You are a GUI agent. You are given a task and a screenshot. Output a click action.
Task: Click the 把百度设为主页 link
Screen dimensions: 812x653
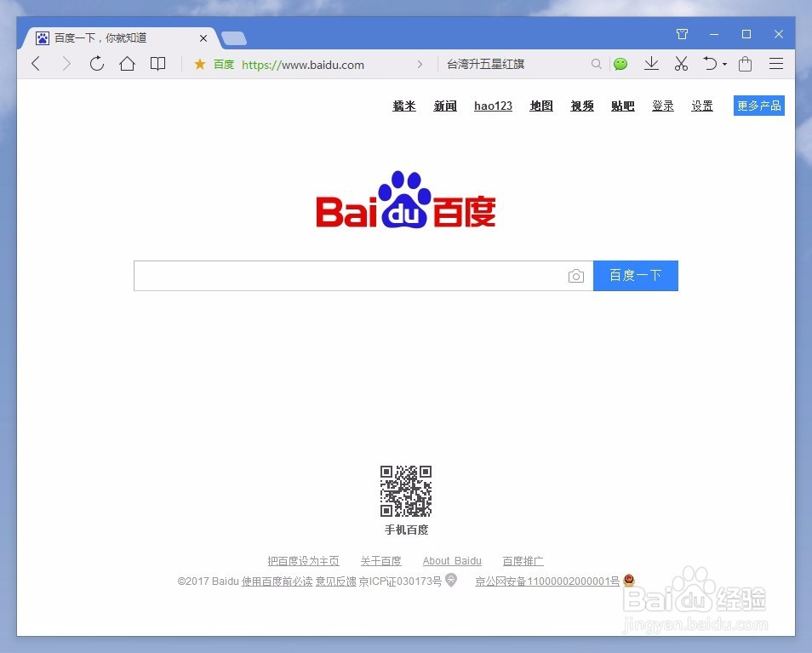[304, 561]
